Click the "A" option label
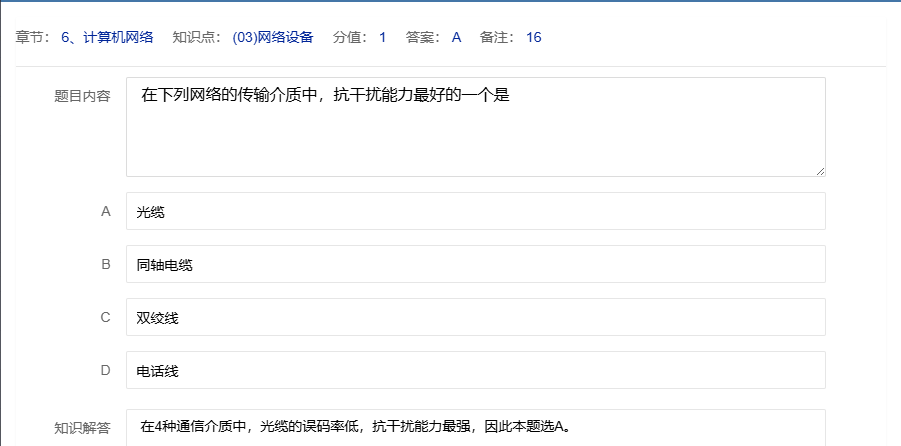Viewport: 901px width, 446px height. tap(105, 211)
